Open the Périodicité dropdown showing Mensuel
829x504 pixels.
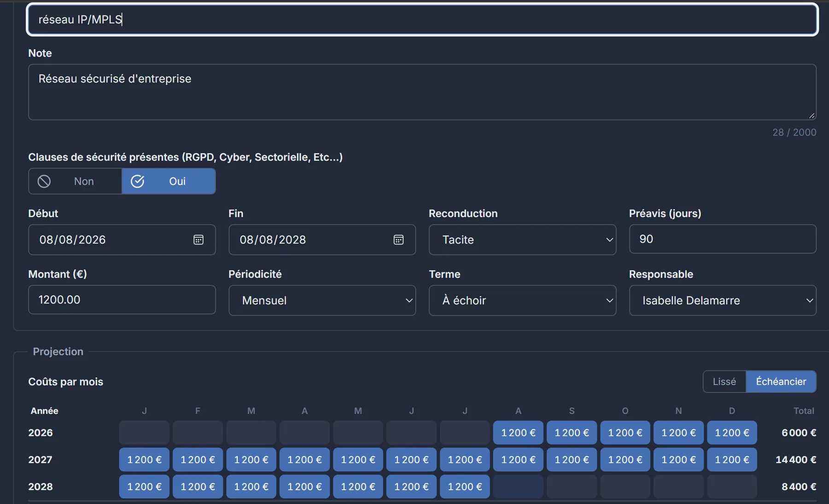tap(322, 301)
